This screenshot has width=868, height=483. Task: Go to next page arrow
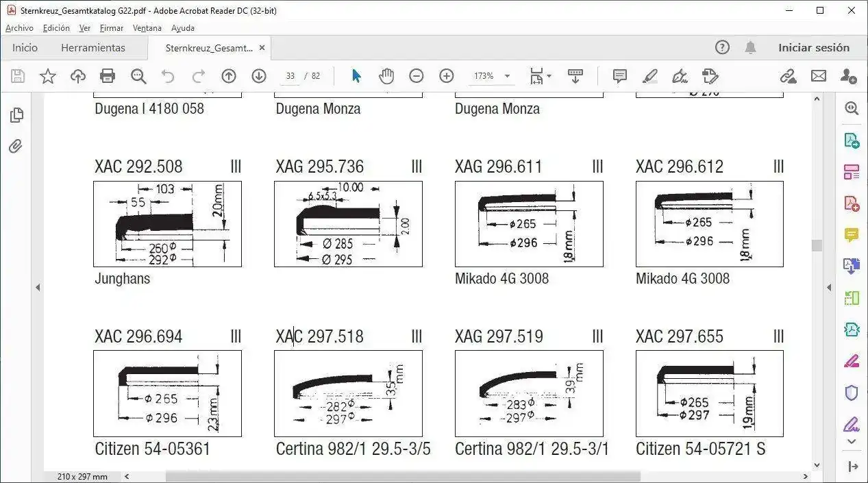pyautogui.click(x=259, y=76)
